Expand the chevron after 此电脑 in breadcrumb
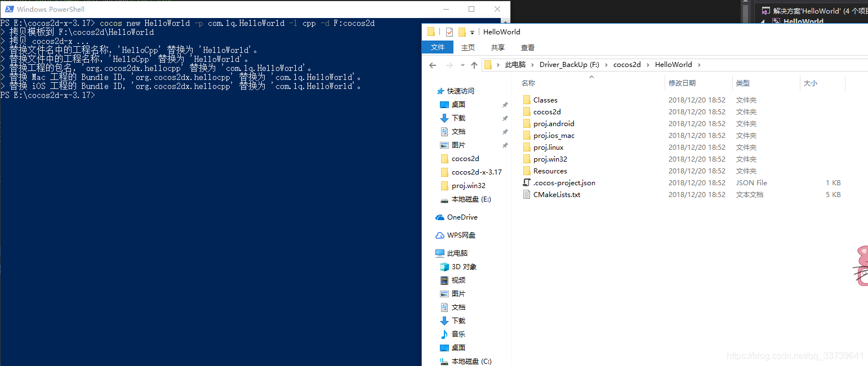Screen dimensions: 868x366 [532, 65]
